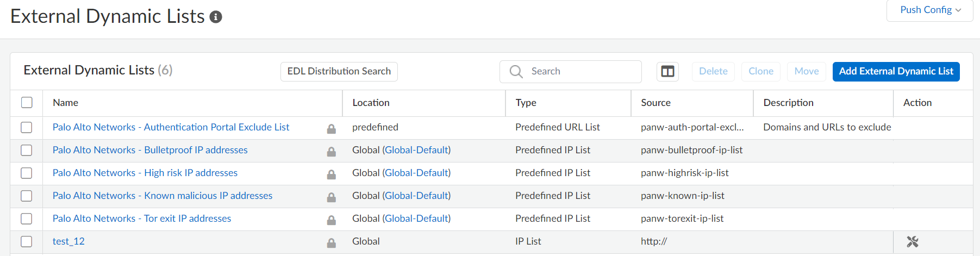980x256 pixels.
Task: Click the wrench tools icon for test_12
Action: 912,242
